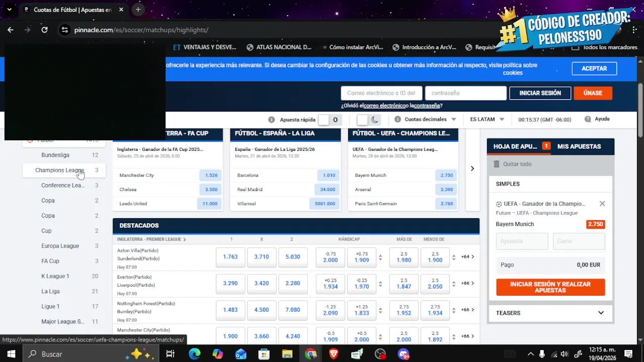Pick Real Madrid odds 34.000
The width and height of the screenshot is (644, 362).
click(x=328, y=190)
